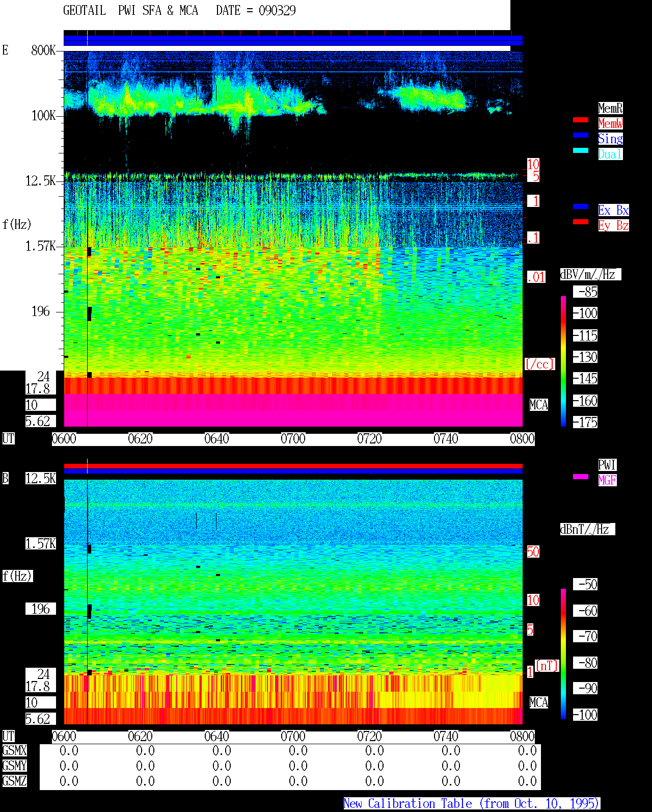Select the MemR legend label
The height and width of the screenshot is (812, 652).
(610, 108)
